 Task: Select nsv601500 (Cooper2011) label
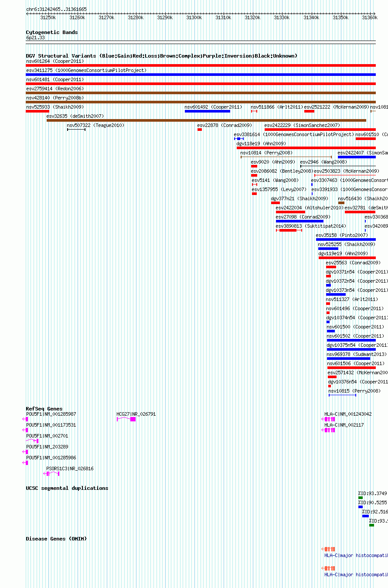(355, 327)
